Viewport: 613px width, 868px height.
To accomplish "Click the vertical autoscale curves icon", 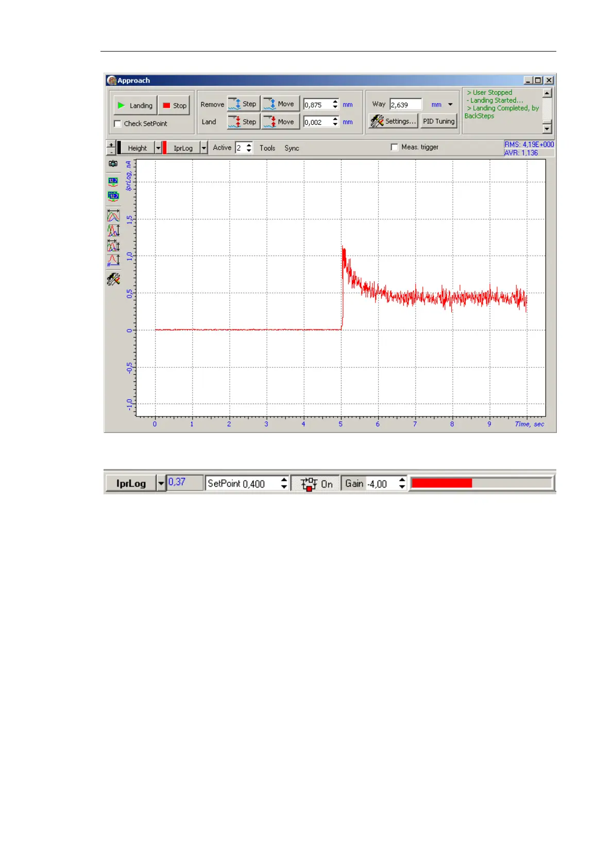I will [113, 230].
